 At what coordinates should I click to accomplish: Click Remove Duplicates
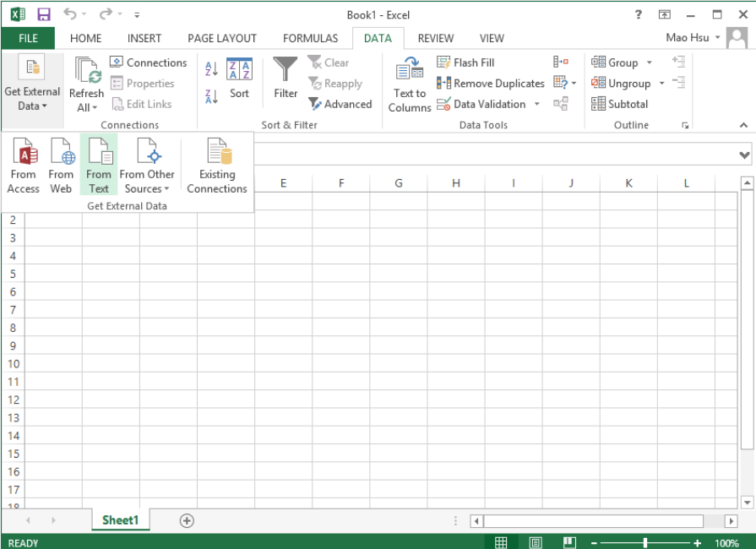490,84
